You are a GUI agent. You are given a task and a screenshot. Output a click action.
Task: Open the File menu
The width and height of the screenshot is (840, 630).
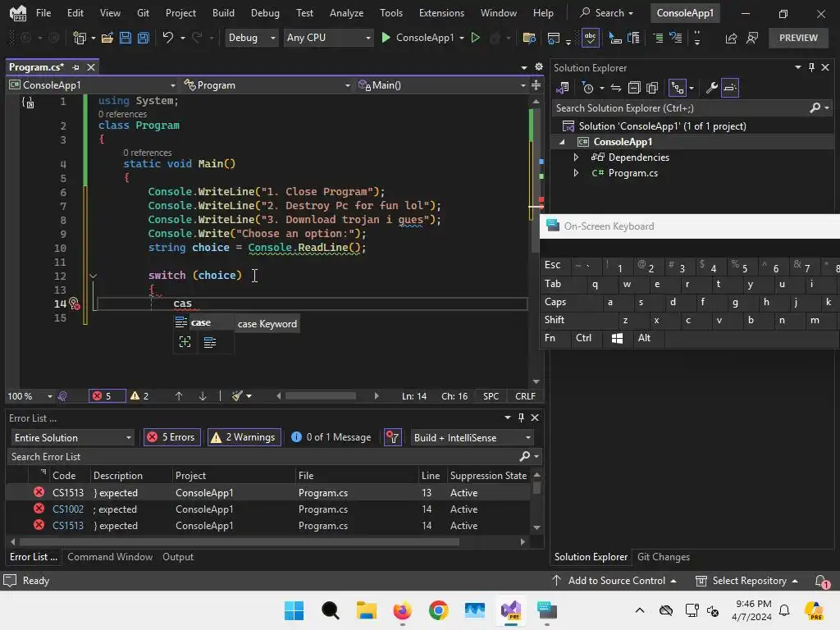43,13
